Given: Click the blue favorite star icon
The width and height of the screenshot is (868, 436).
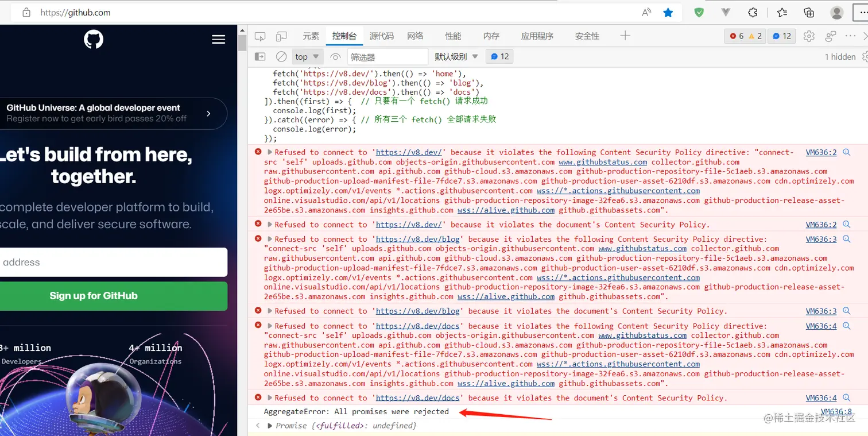Looking at the screenshot, I should point(668,12).
